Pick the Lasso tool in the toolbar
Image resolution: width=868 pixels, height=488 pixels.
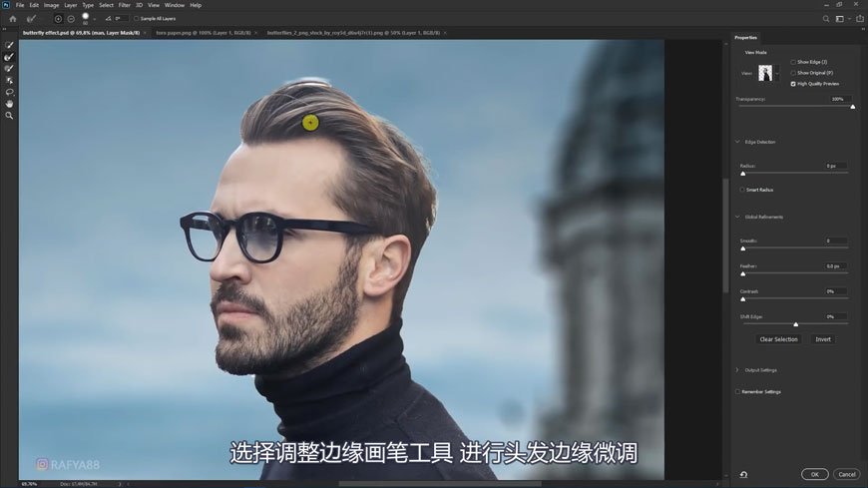10,92
